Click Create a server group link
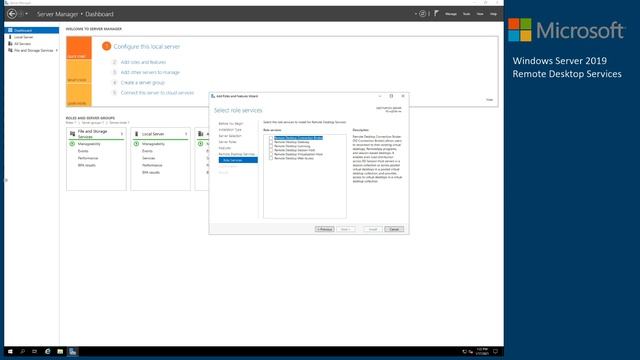 click(142, 82)
